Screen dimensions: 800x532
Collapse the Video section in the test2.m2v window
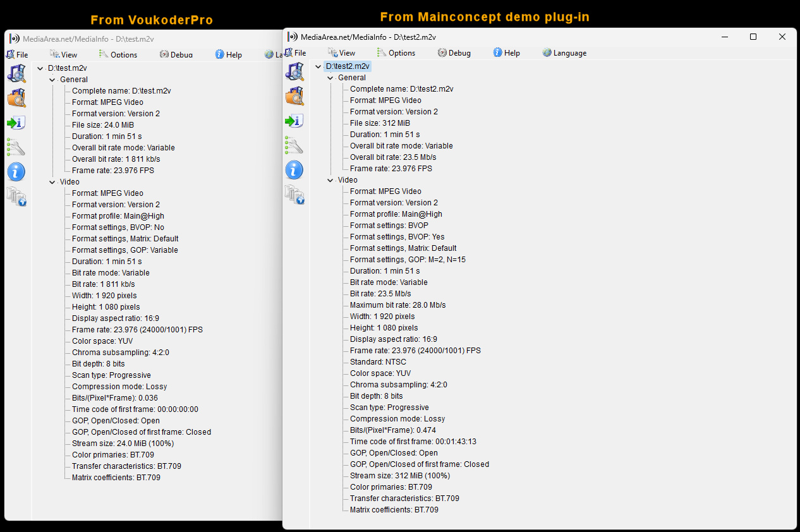330,180
